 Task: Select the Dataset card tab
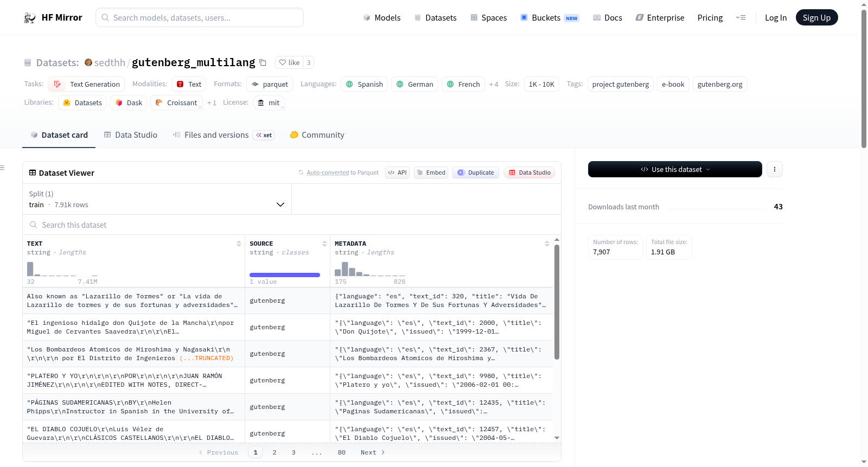pyautogui.click(x=59, y=135)
